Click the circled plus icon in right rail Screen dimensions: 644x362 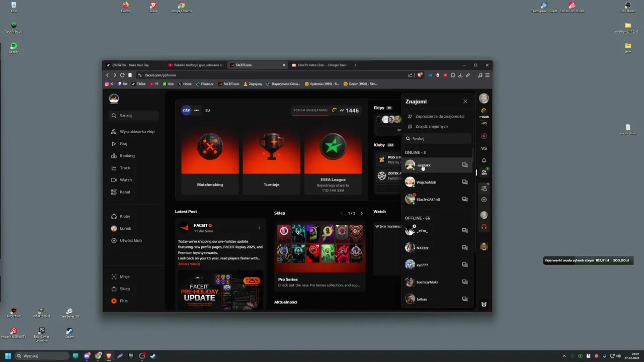pos(484,200)
